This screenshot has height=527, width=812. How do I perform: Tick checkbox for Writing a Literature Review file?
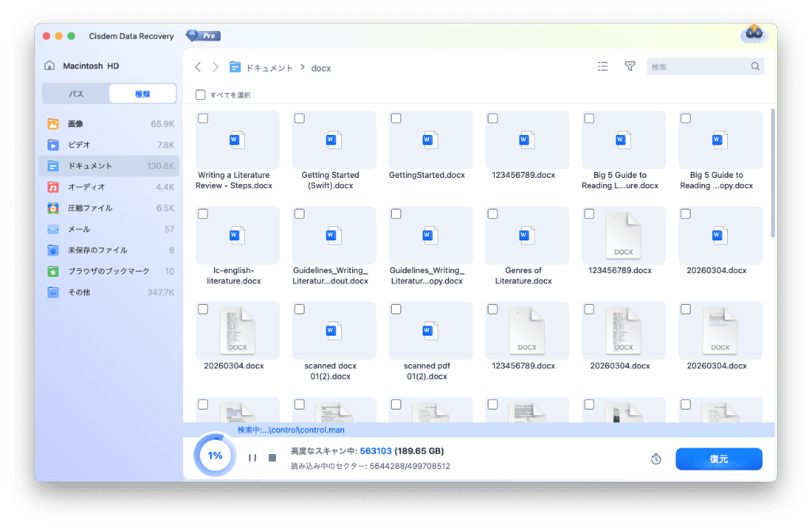(x=203, y=118)
